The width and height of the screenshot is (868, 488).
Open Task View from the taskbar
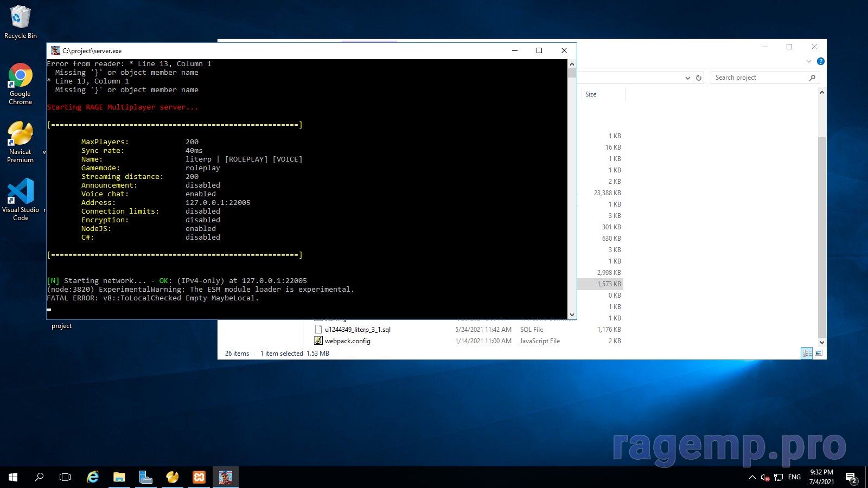click(x=65, y=477)
